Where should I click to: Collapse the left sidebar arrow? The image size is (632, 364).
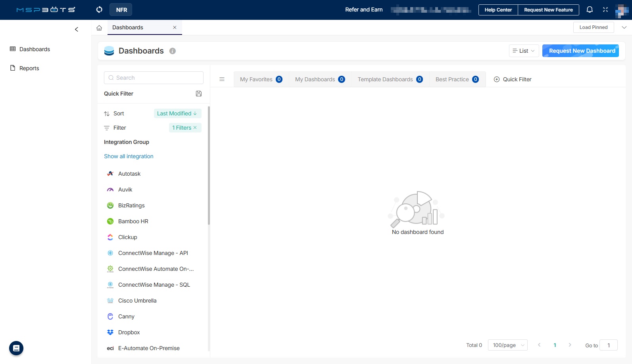pos(77,29)
